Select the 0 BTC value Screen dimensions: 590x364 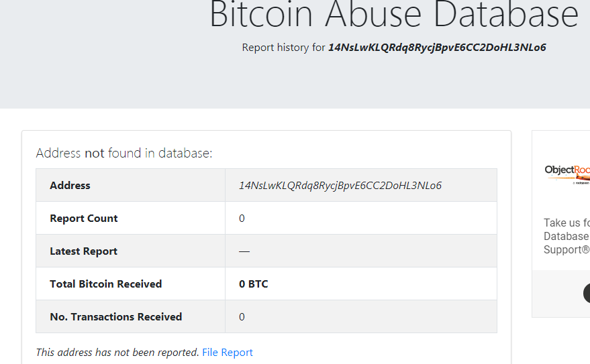click(253, 284)
